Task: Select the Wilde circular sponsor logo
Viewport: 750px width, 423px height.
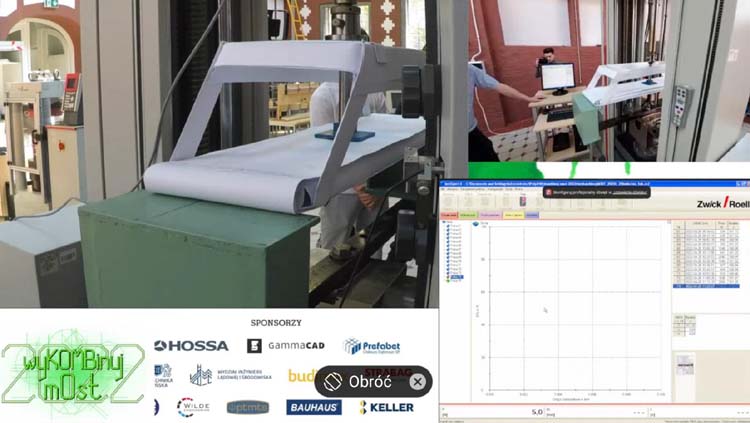Action: pyautogui.click(x=192, y=406)
